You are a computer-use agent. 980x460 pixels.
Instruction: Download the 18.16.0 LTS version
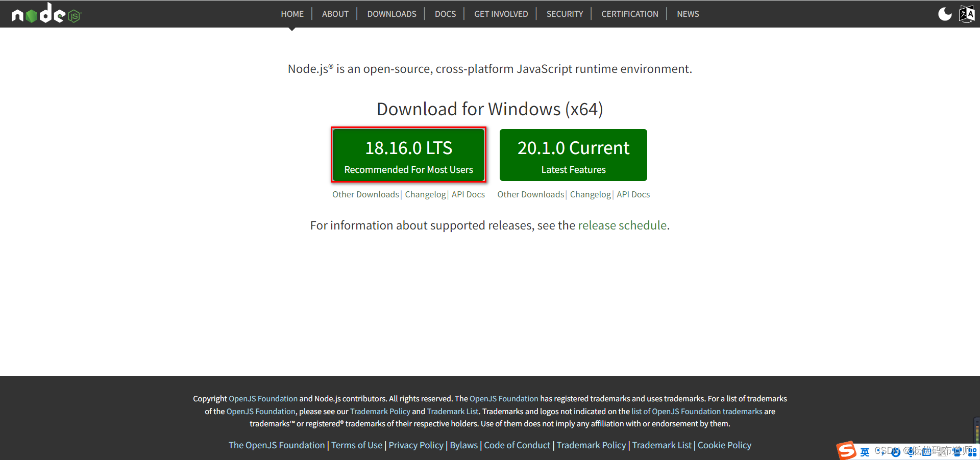click(408, 155)
